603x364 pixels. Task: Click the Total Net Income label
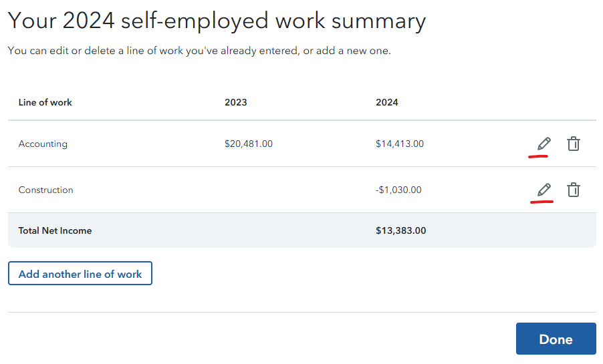tap(55, 230)
